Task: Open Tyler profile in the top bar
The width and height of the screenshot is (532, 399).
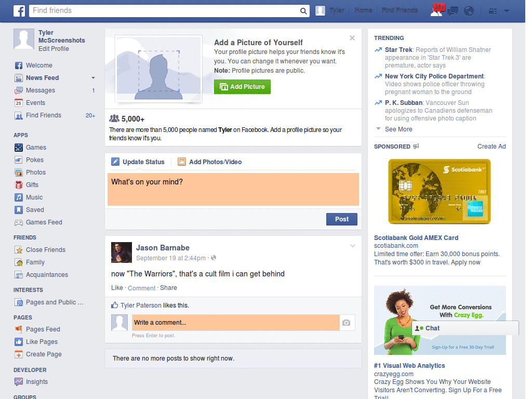Action: pyautogui.click(x=330, y=11)
